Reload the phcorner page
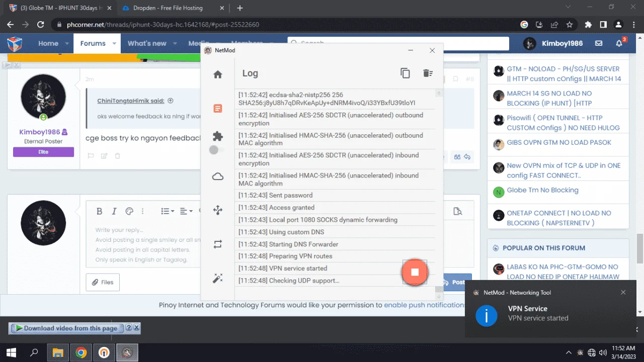Viewport: 644px width, 362px height. pos(41,24)
